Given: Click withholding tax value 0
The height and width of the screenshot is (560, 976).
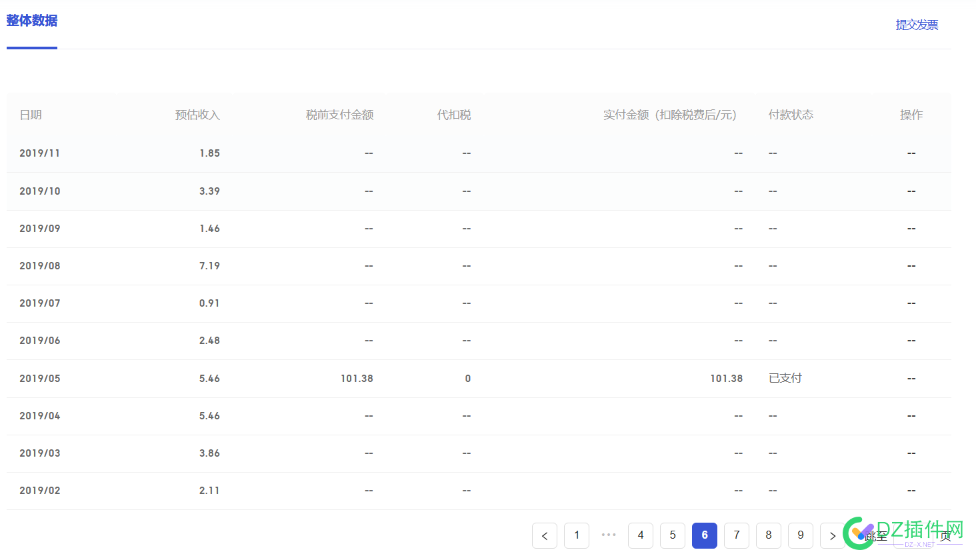Looking at the screenshot, I should pos(468,379).
